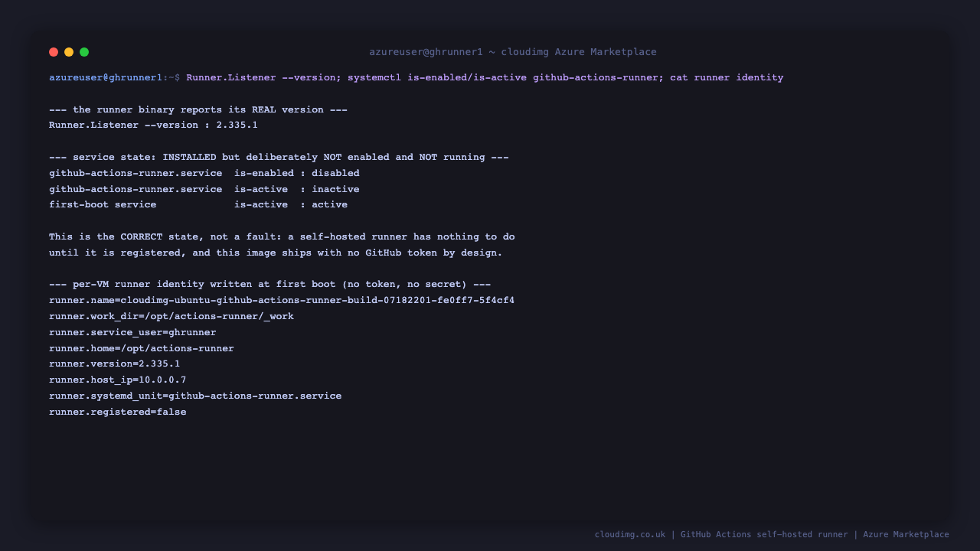
Task: Select the 'runner.home=/opt/actions-runner' line
Action: [142, 348]
